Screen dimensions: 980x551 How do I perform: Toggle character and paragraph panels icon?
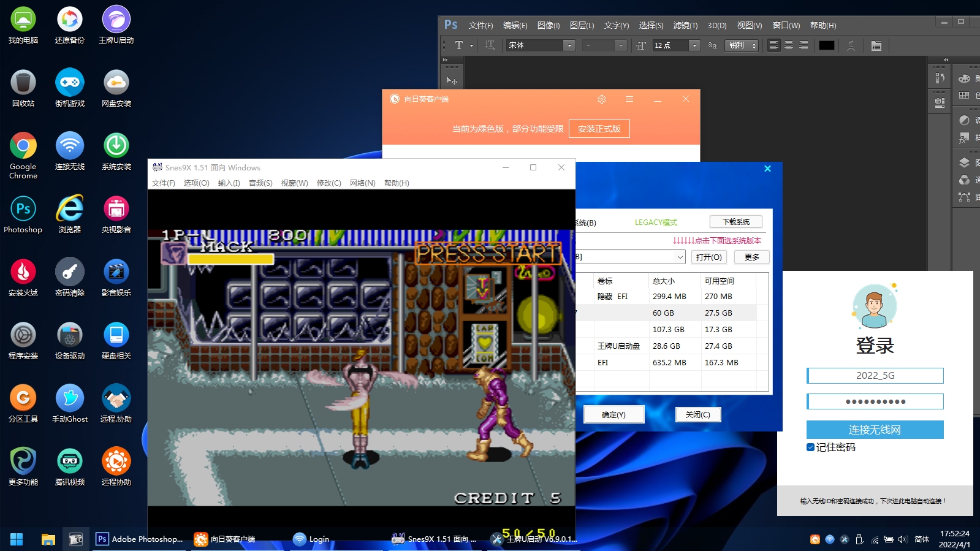coord(876,45)
